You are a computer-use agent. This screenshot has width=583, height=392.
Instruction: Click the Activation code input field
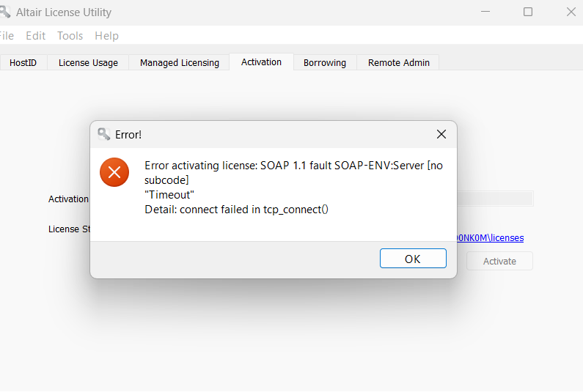tap(495, 199)
